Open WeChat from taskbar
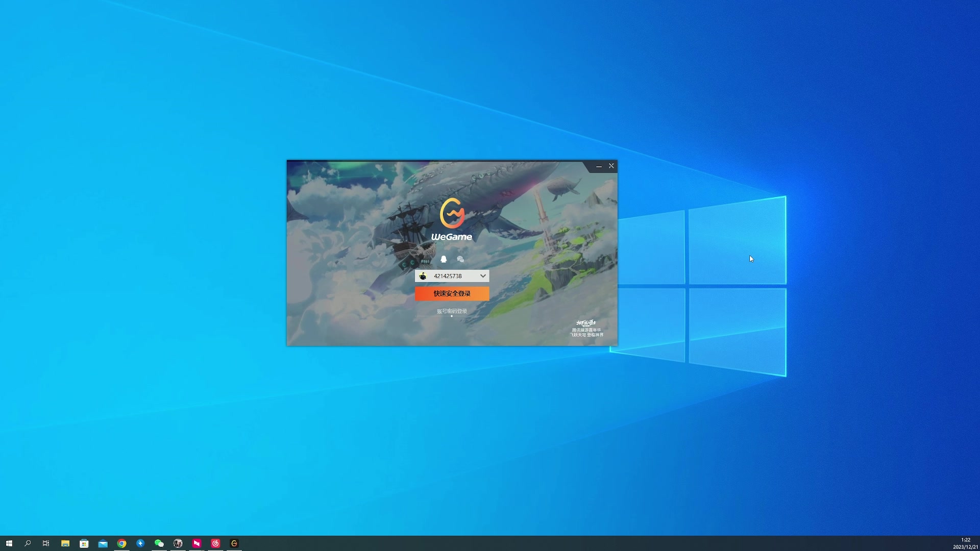 tap(159, 543)
